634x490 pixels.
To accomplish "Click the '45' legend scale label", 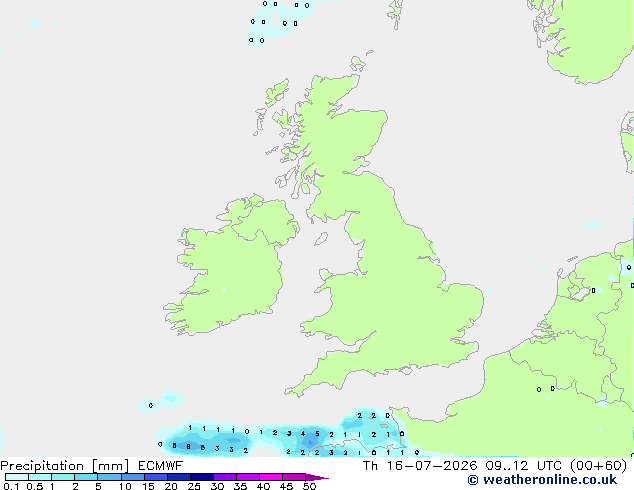I will click(286, 486).
